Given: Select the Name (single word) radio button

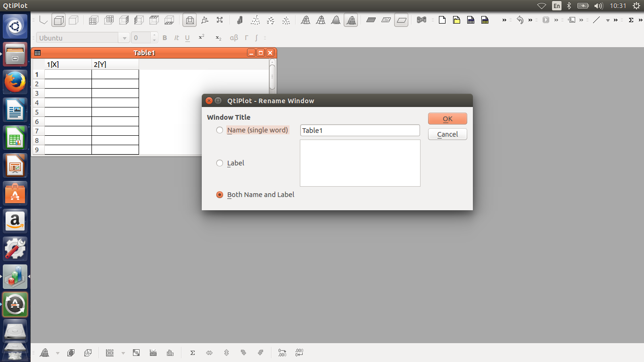Looking at the screenshot, I should [220, 130].
